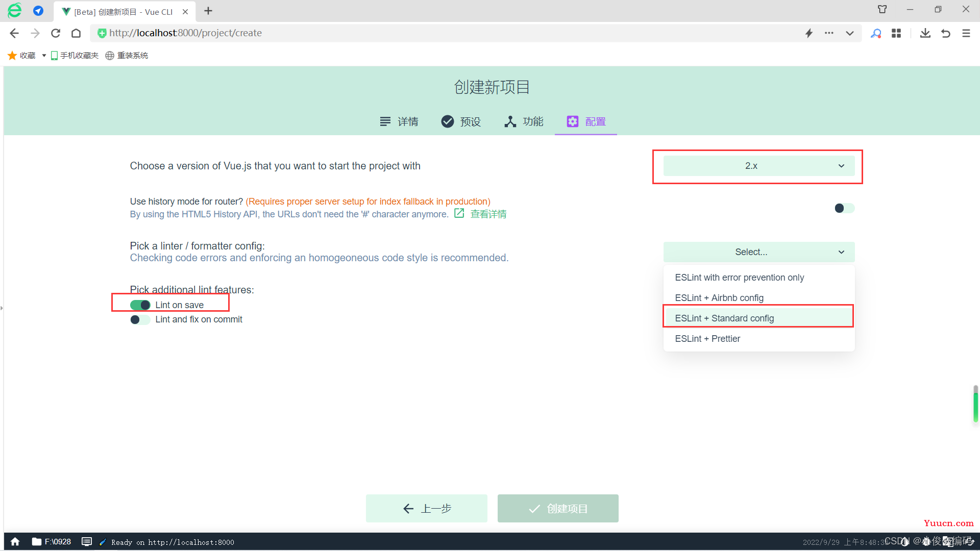Click the vertical page scrollbar thumb
The height and width of the screenshot is (551, 980).
click(x=976, y=404)
